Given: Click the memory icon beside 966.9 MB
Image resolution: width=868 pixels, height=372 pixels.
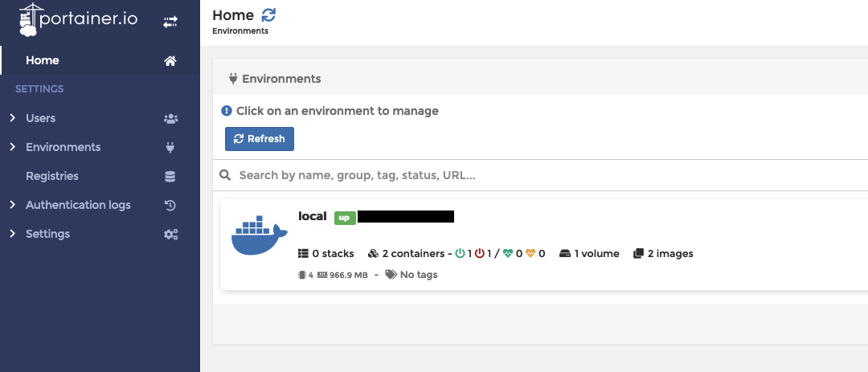Looking at the screenshot, I should pyautogui.click(x=322, y=275).
